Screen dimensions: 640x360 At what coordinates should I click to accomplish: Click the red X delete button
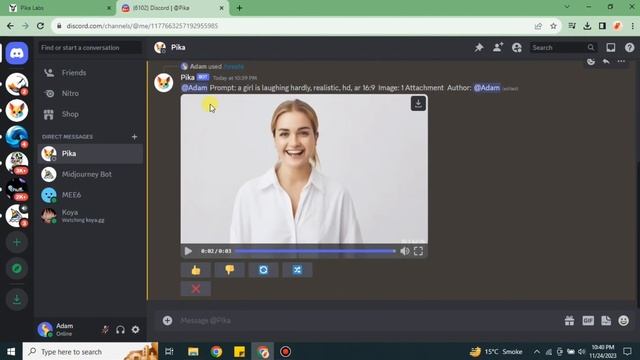(196, 289)
